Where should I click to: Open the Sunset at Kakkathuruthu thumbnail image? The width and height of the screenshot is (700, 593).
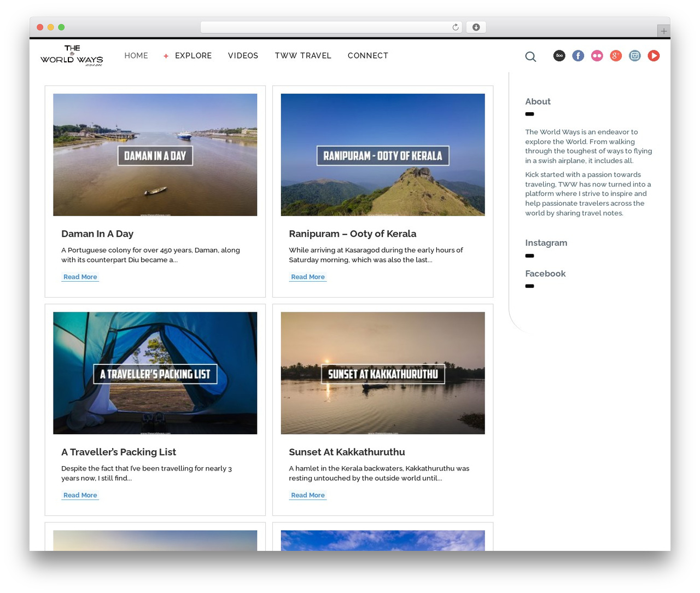click(383, 373)
